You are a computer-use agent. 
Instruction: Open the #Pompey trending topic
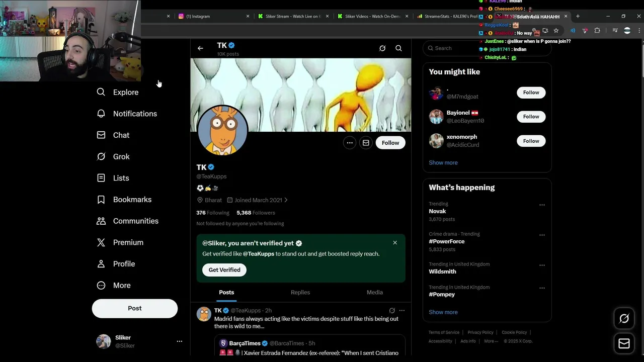(x=442, y=295)
